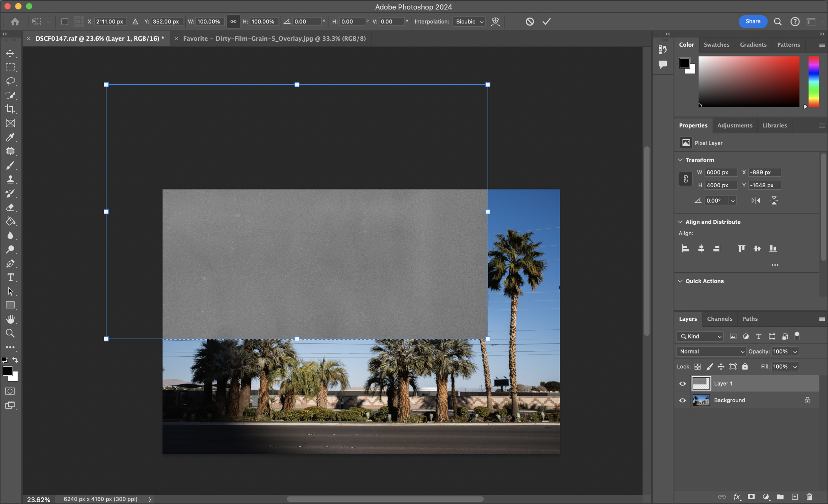Viewport: 828px width, 504px height.
Task: Open the Interpolation Bicubic dropdown
Action: (x=469, y=22)
